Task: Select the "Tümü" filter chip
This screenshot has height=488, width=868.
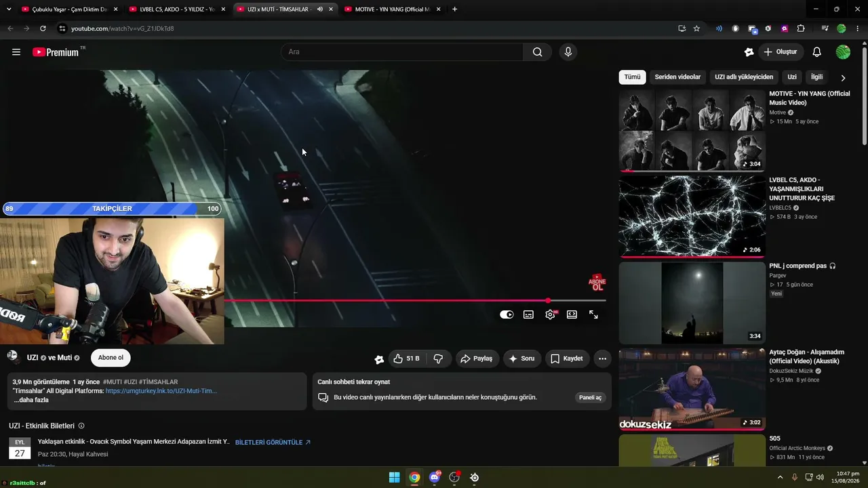Action: (x=632, y=77)
